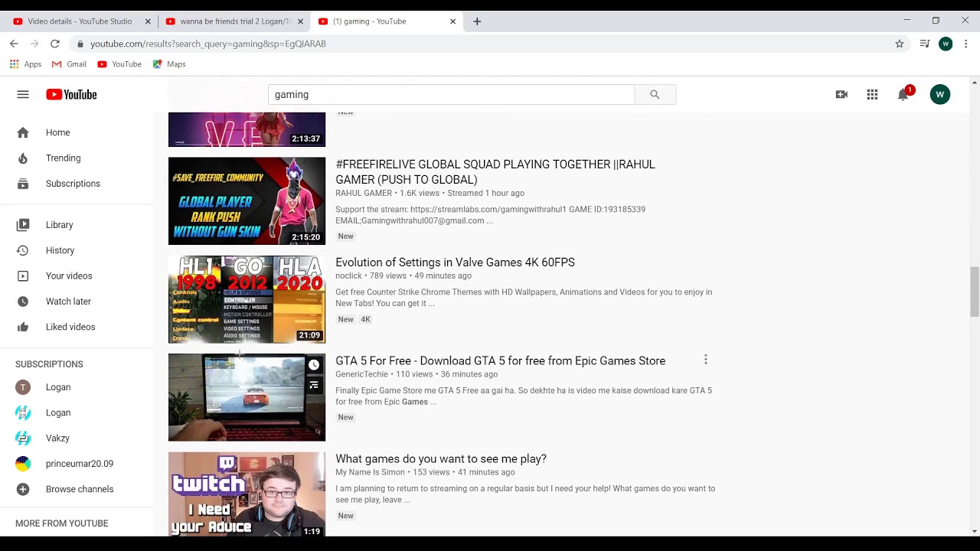This screenshot has height=551, width=980.
Task: Open the account avatar menu in YouTube header
Action: pos(940,94)
